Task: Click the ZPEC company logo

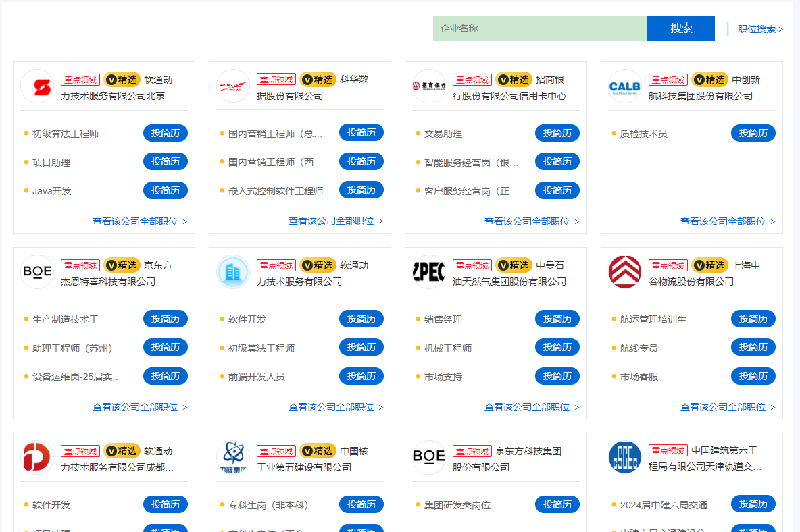Action: [x=428, y=272]
